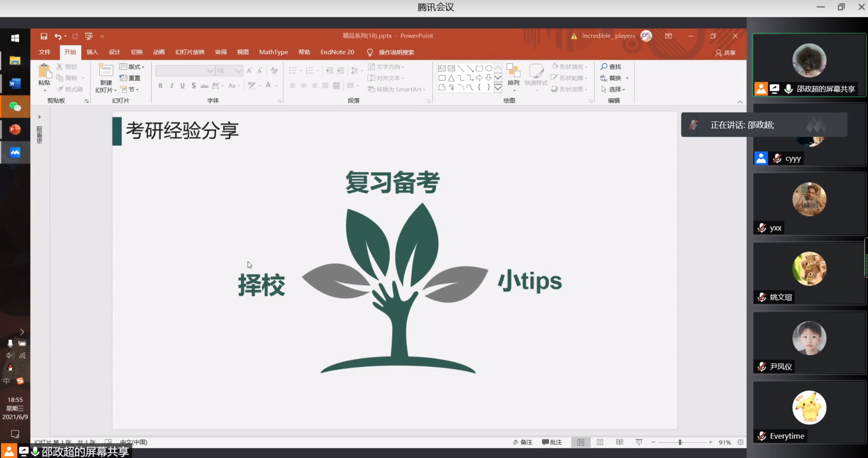Click the WeChat icon in taskbar

coord(15,107)
